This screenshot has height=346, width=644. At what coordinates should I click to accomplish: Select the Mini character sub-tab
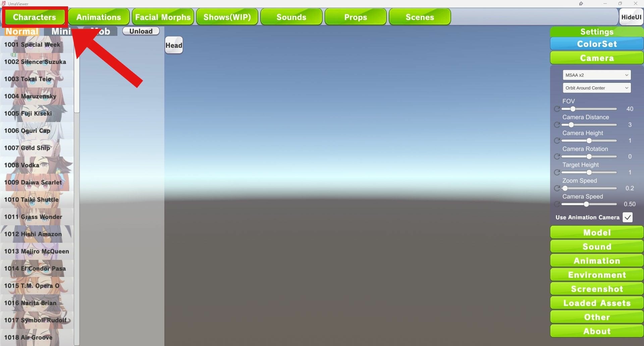[61, 32]
